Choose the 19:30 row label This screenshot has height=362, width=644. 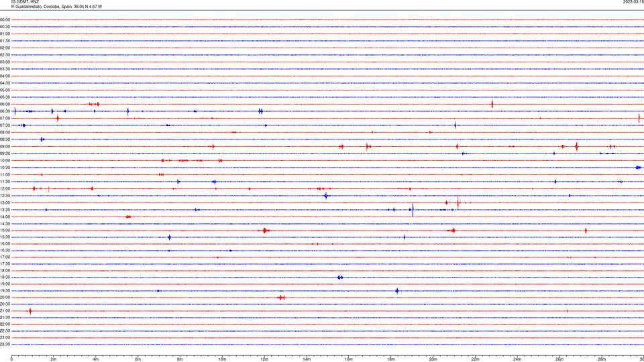(5, 291)
